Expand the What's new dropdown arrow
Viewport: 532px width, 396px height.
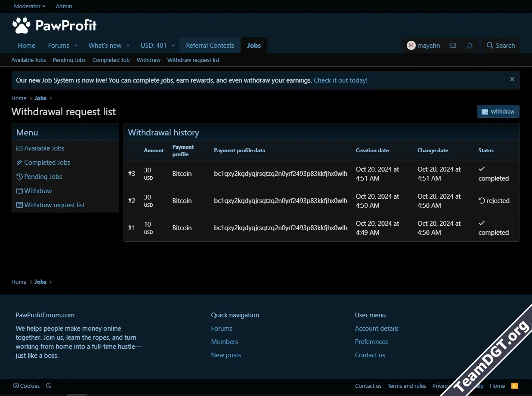pyautogui.click(x=128, y=46)
